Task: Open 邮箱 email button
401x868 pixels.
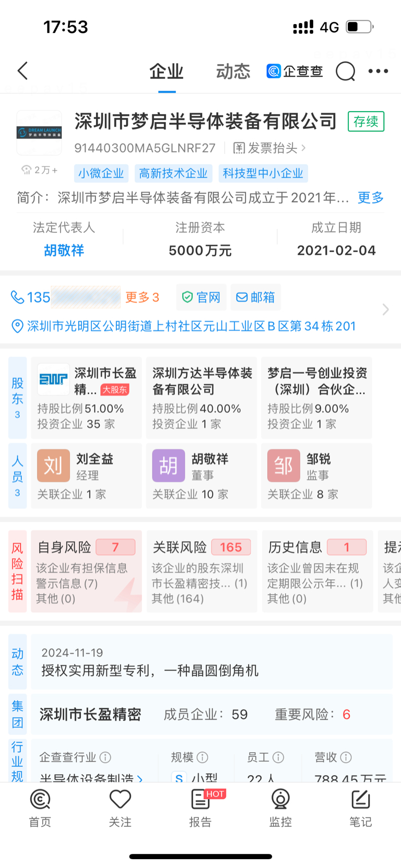Action: (x=256, y=297)
